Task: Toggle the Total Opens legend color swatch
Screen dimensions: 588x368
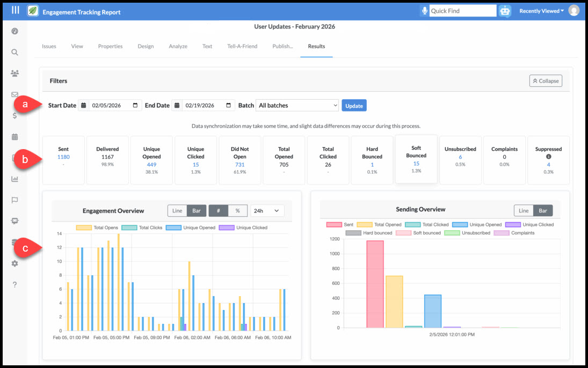Action: [84, 227]
